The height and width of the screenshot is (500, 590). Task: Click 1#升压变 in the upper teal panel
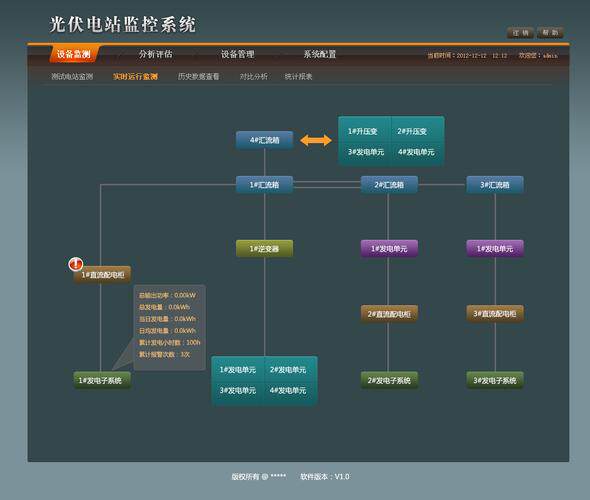(362, 131)
